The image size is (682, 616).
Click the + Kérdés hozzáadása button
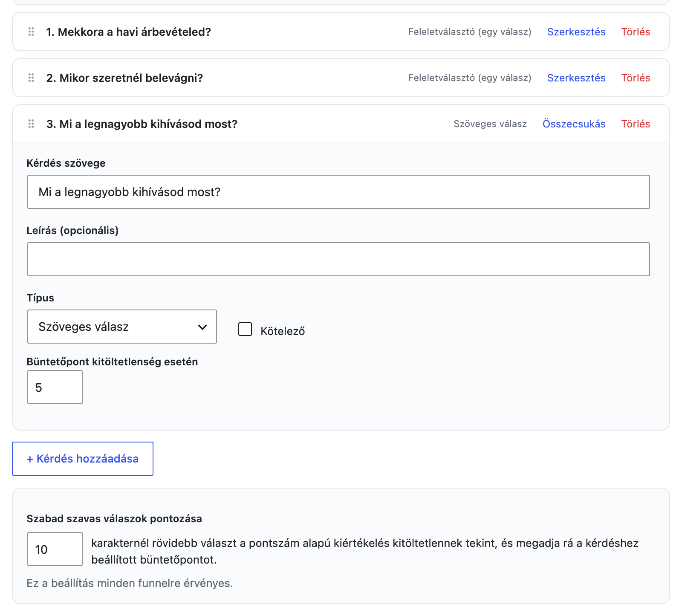(83, 459)
